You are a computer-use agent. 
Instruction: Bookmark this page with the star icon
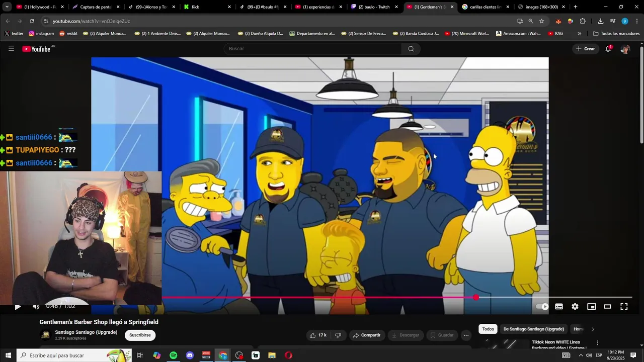pyautogui.click(x=542, y=21)
